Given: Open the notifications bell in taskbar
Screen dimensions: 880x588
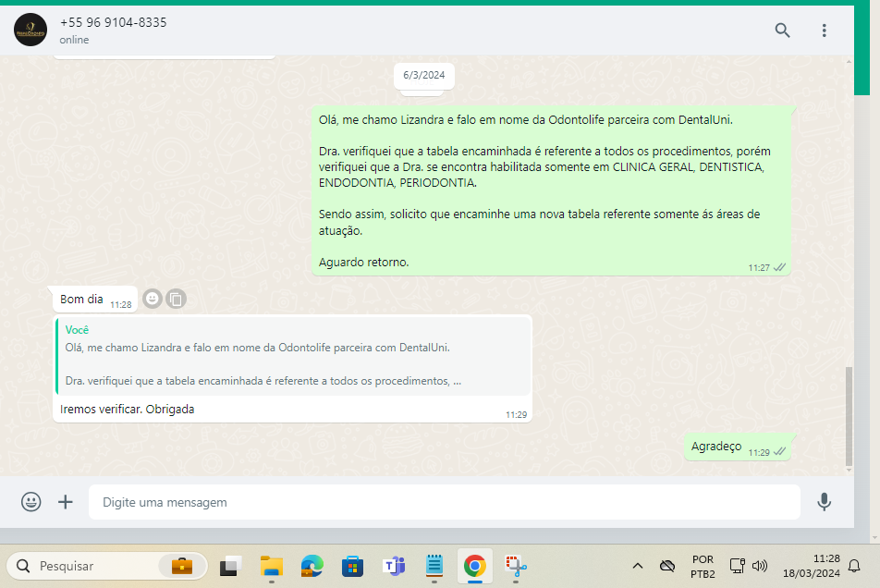Looking at the screenshot, I should 854,566.
